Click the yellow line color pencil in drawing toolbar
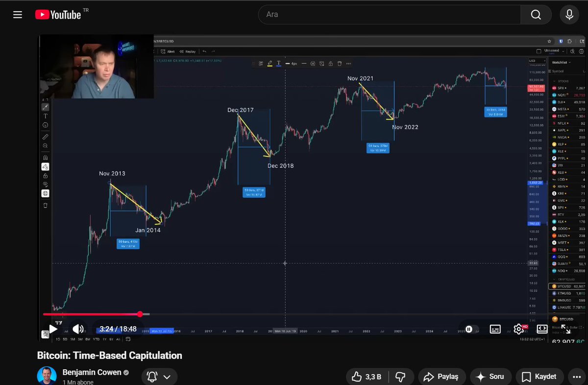588x385 pixels. (x=269, y=63)
